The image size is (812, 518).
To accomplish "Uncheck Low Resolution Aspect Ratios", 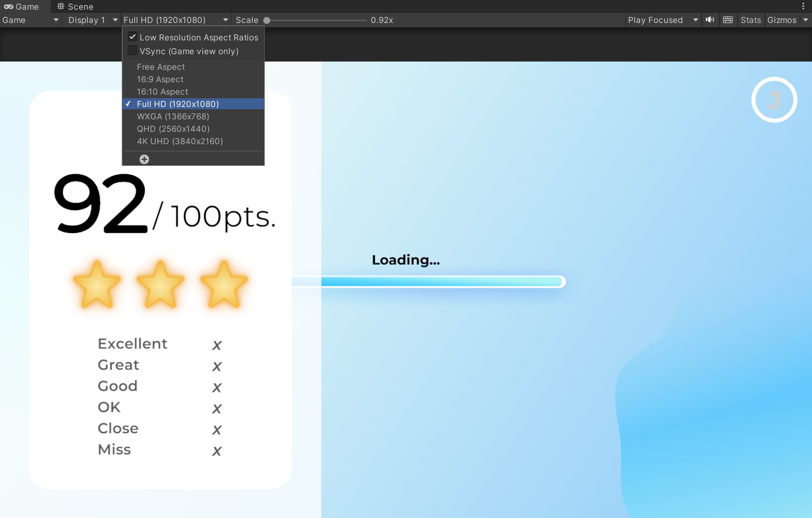I will point(133,37).
